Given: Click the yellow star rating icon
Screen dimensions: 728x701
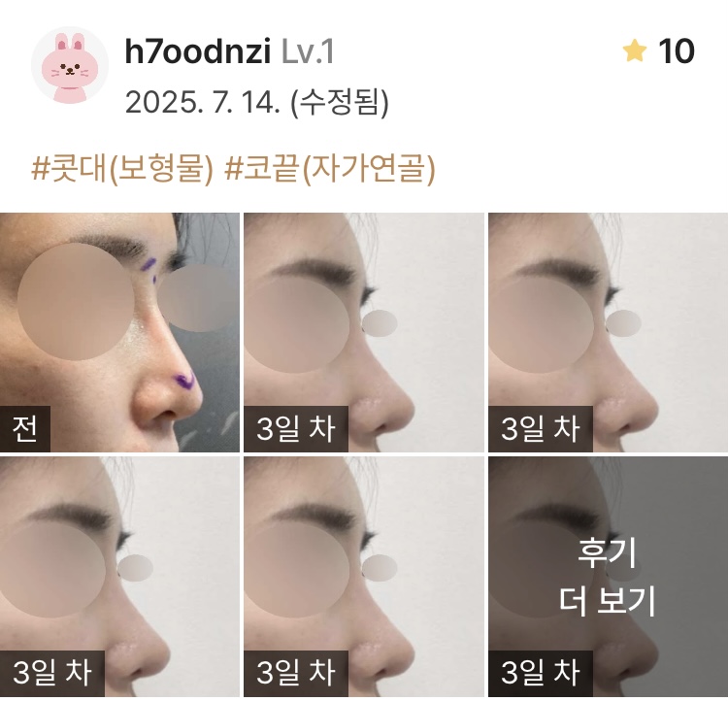Looking at the screenshot, I should pyautogui.click(x=634, y=50).
